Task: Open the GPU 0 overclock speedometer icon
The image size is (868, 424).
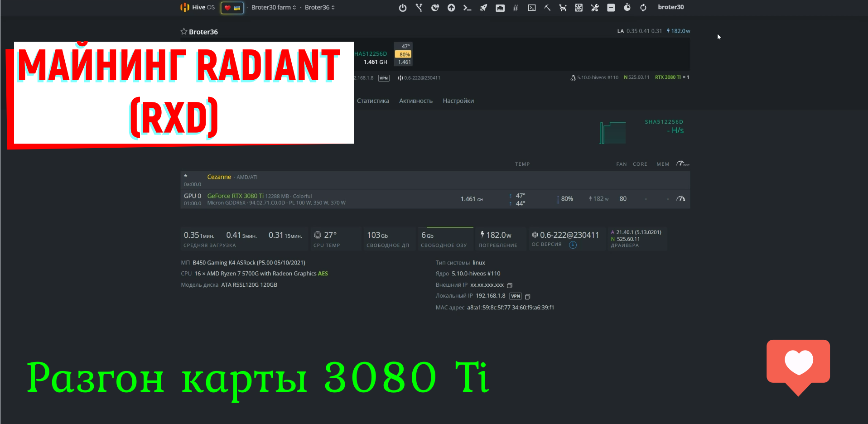Action: point(680,199)
